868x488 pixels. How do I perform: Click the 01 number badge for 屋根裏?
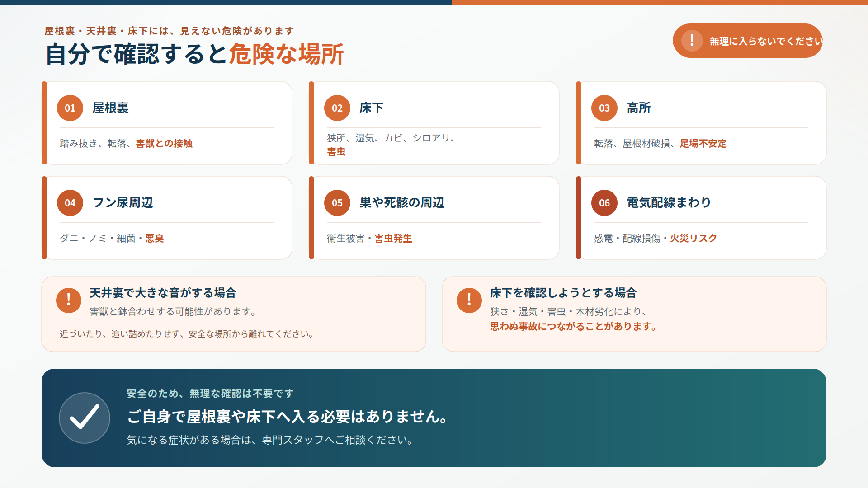point(70,108)
